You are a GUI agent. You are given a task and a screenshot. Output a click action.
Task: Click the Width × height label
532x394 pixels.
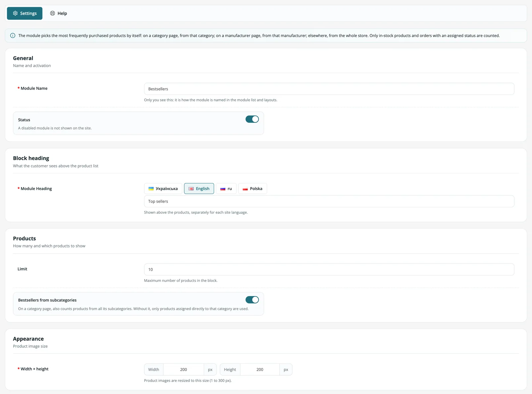pos(35,369)
